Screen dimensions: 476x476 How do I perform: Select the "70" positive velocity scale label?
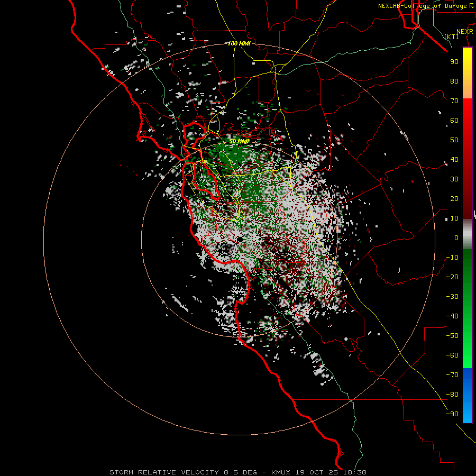454,101
